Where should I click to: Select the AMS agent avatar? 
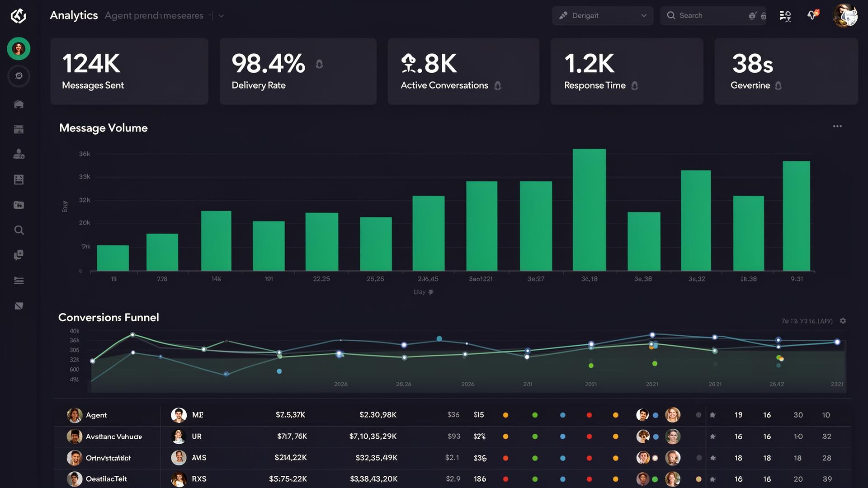coord(179,458)
